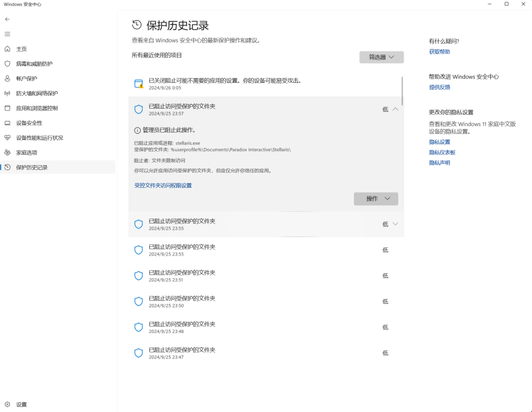532x412 pixels.
Task: Select blocked entry dated 2024/9/25 23:47
Action: coord(266,353)
